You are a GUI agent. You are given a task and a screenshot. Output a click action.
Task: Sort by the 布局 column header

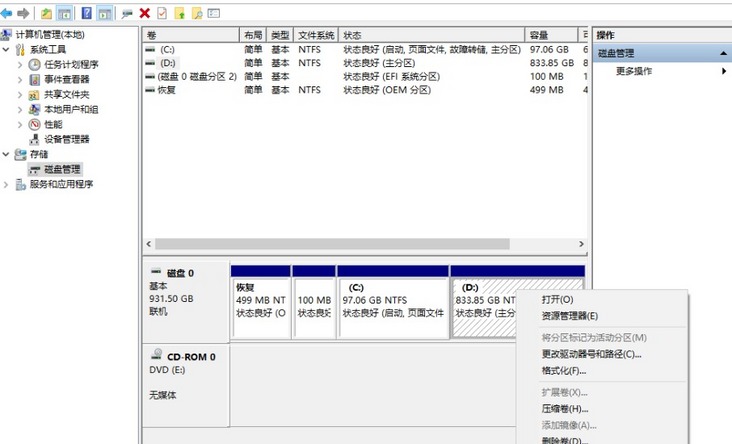[253, 35]
